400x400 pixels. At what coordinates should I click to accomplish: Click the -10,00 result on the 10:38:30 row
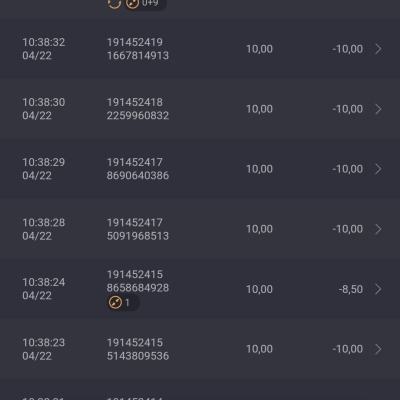[x=348, y=109]
